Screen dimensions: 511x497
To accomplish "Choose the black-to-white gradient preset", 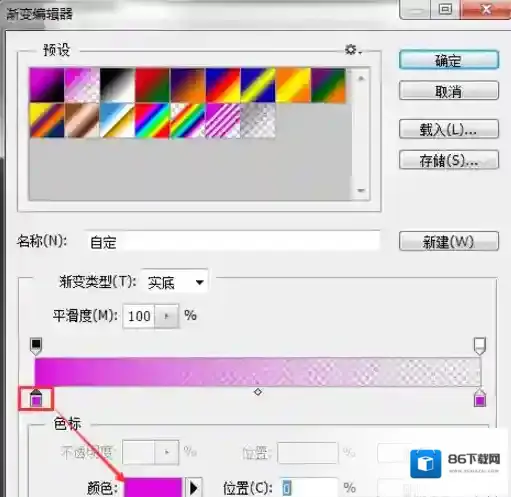I will 117,85.
